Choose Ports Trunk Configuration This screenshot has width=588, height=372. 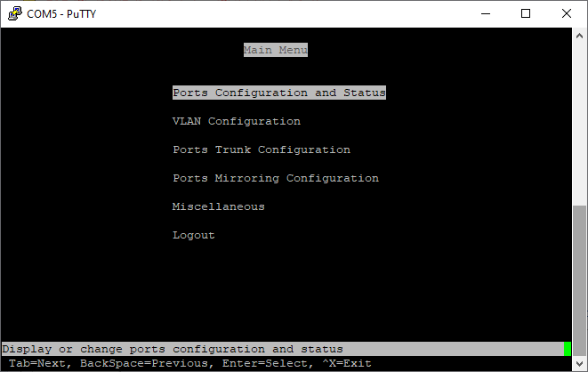pyautogui.click(x=261, y=150)
